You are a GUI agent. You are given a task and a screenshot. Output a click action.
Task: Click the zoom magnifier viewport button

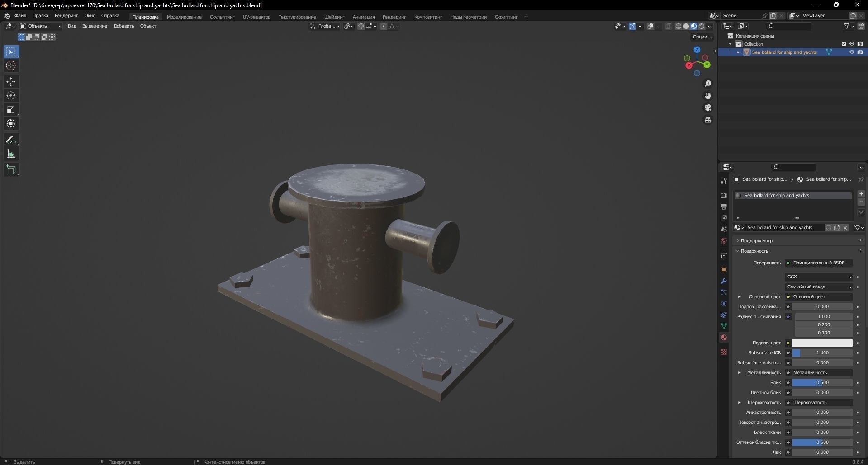coord(708,84)
